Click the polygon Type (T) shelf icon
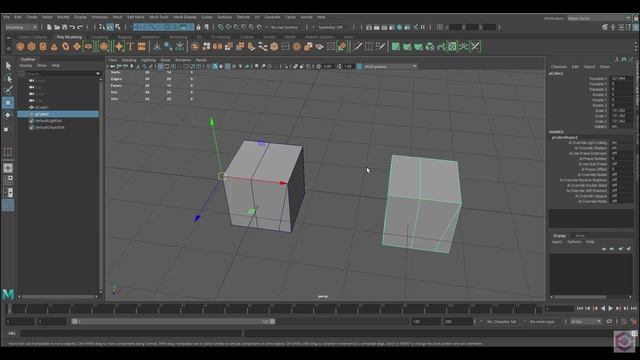640x360 pixels. [131, 47]
